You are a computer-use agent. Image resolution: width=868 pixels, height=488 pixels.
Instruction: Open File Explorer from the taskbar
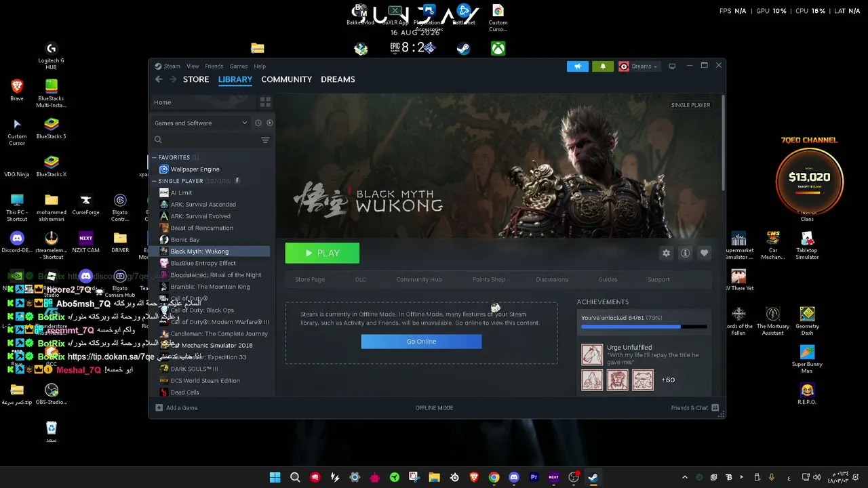[x=434, y=477]
